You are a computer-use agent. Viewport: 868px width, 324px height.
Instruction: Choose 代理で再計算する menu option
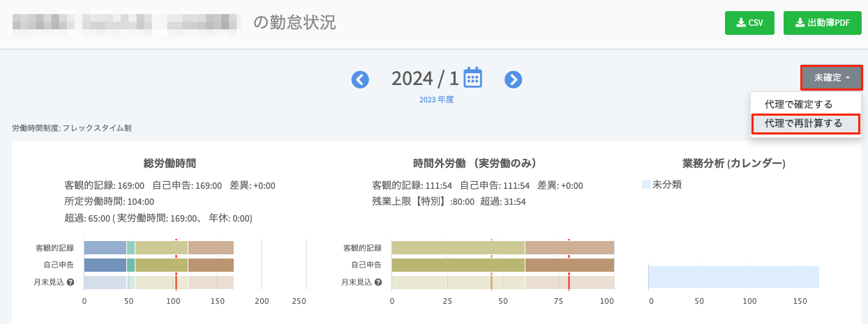(805, 123)
